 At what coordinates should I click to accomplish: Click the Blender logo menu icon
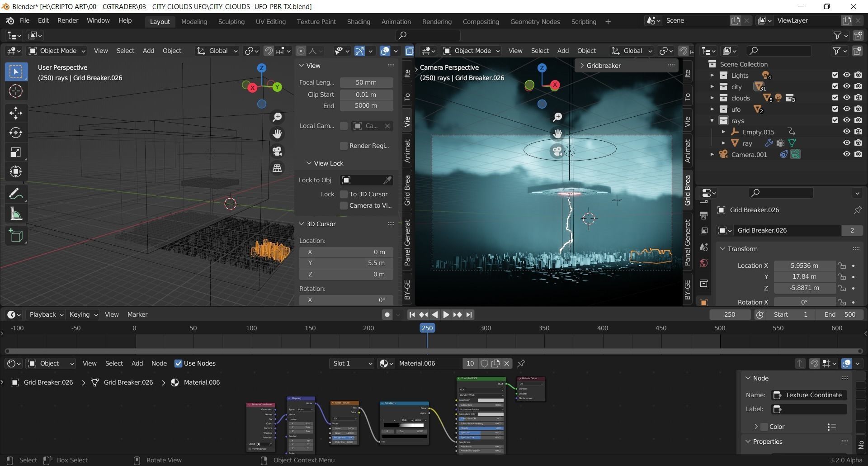tap(10, 21)
